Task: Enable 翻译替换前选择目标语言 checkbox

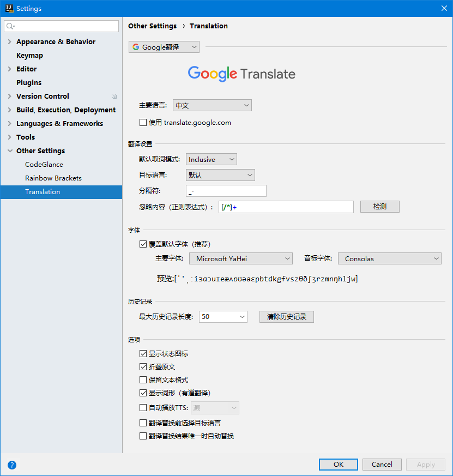Action: pyautogui.click(x=143, y=423)
